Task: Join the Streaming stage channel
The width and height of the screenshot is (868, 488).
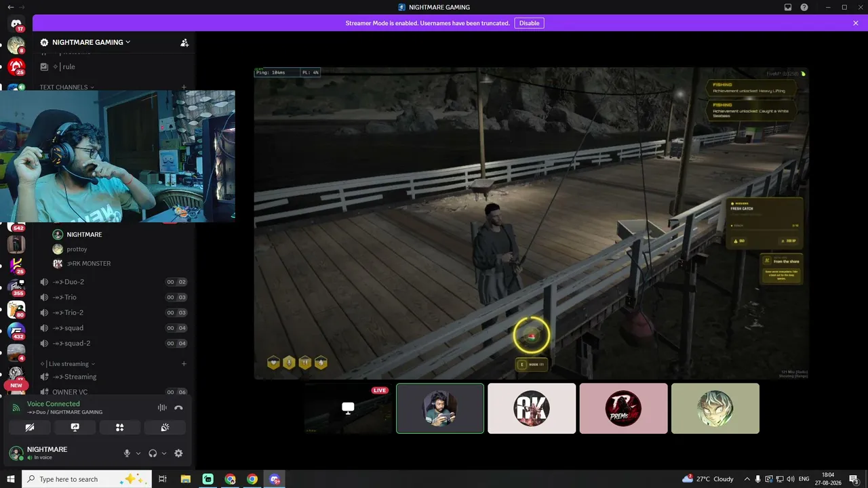Action: tap(114, 377)
